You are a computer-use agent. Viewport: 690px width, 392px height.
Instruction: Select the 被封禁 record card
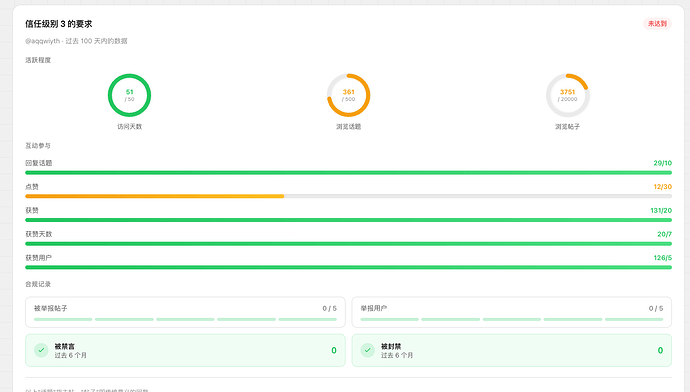tap(512, 350)
